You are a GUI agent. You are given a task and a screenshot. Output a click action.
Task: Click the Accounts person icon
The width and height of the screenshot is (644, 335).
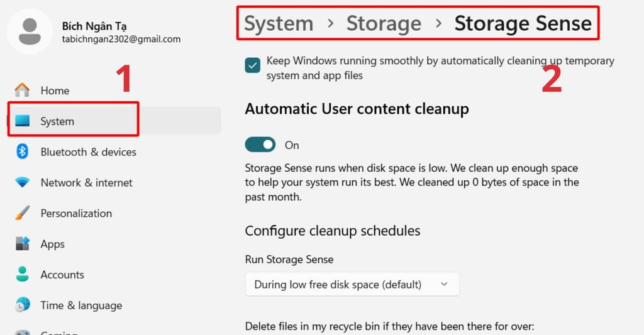point(22,274)
